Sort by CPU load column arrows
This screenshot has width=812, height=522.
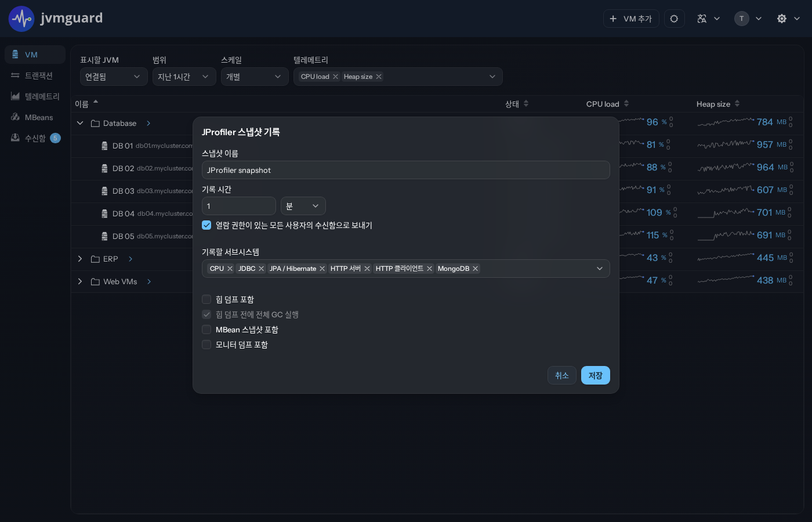point(626,104)
